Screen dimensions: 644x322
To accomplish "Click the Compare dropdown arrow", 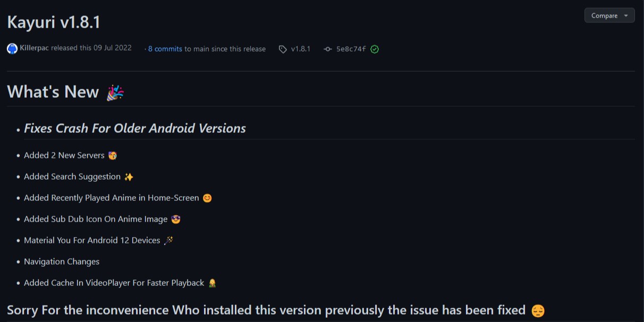I will [x=626, y=15].
